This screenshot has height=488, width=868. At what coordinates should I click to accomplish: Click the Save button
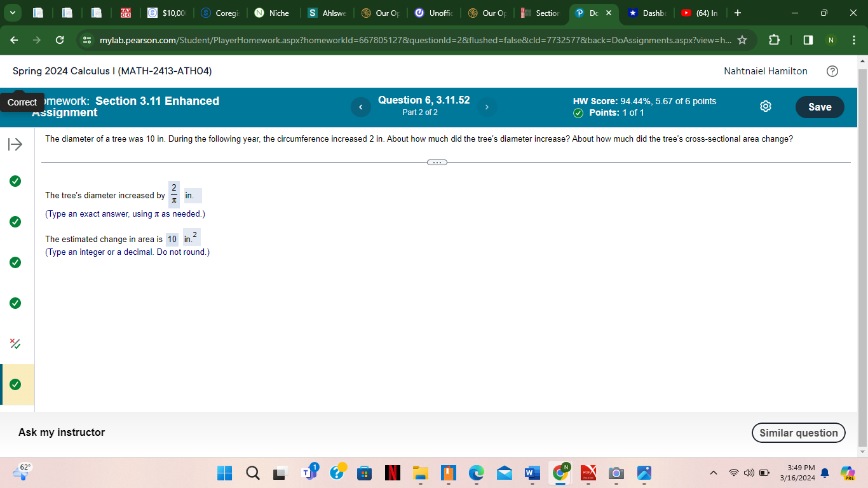(819, 107)
